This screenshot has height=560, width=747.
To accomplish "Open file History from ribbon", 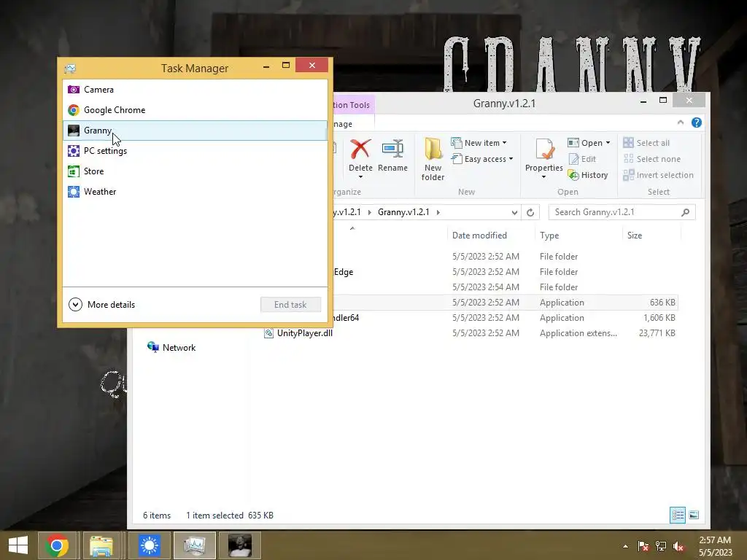I will 588,175.
